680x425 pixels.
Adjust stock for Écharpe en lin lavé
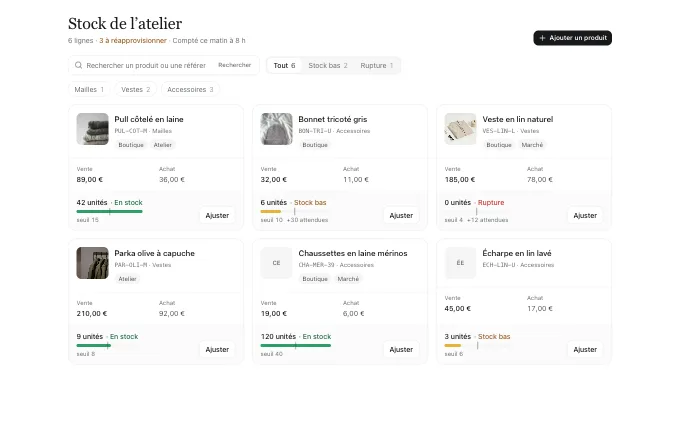click(x=585, y=350)
